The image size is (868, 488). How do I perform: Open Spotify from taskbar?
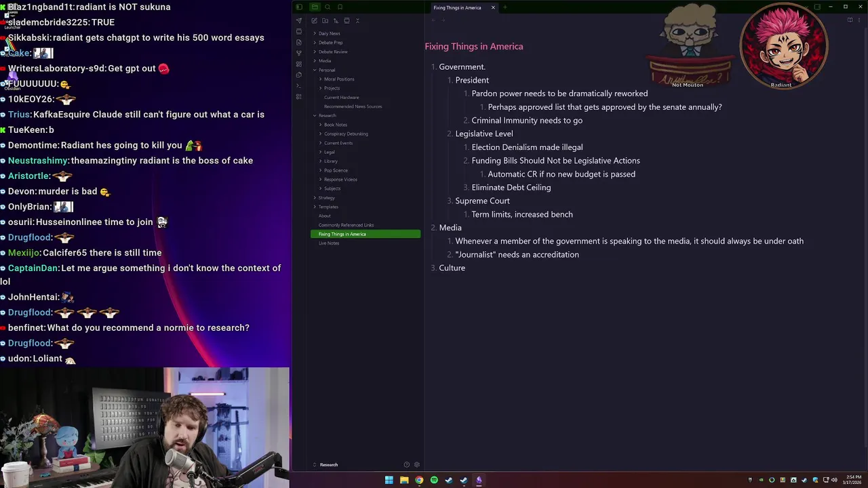point(434,480)
